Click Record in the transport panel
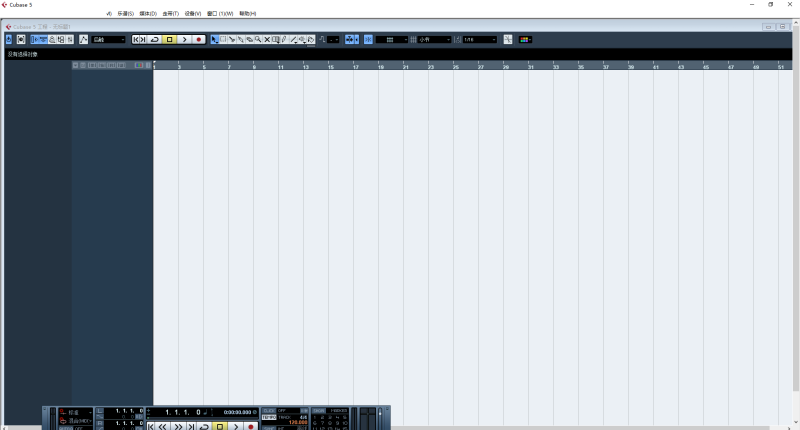 click(251, 426)
